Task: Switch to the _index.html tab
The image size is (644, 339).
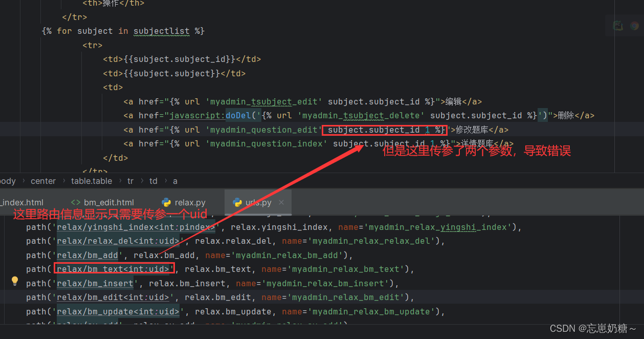Action: pos(21,202)
